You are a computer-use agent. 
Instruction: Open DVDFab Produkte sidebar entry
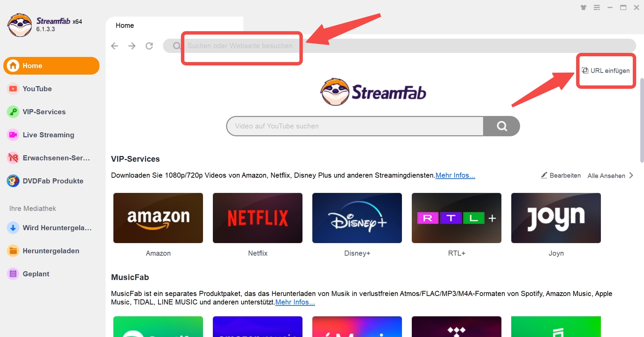tap(52, 181)
